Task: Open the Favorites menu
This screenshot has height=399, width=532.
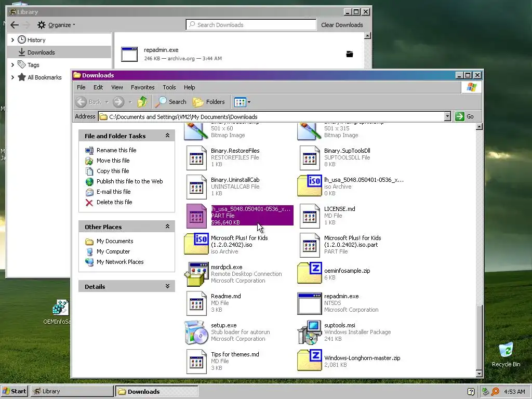Action: click(x=142, y=87)
